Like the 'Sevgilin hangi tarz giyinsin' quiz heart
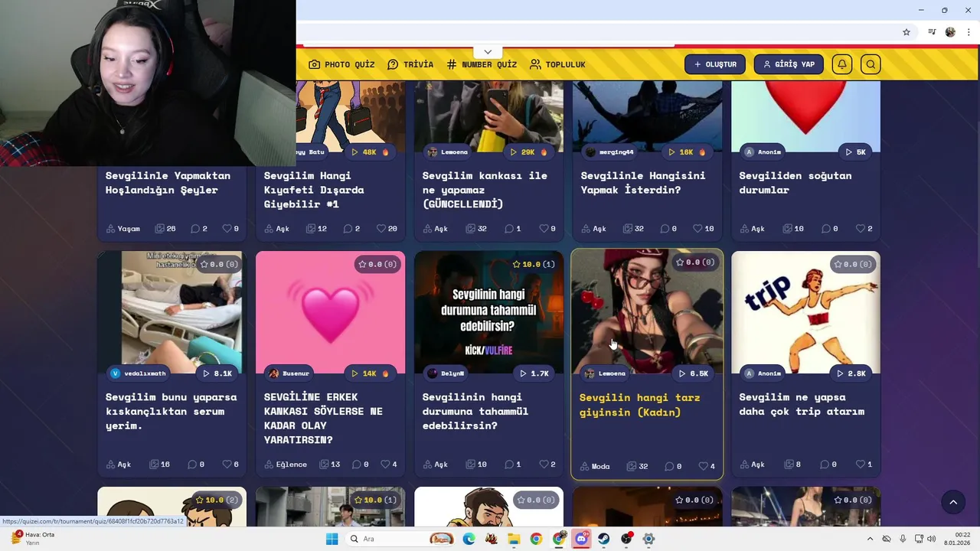 click(x=703, y=466)
